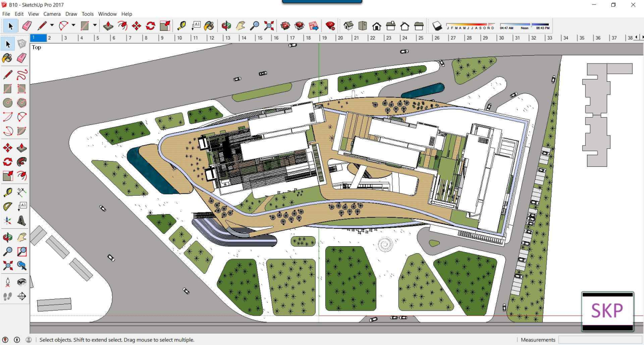Screen dimensions: 644x345
Task: Expand the arc tool dropdown arrow
Action: [73, 26]
